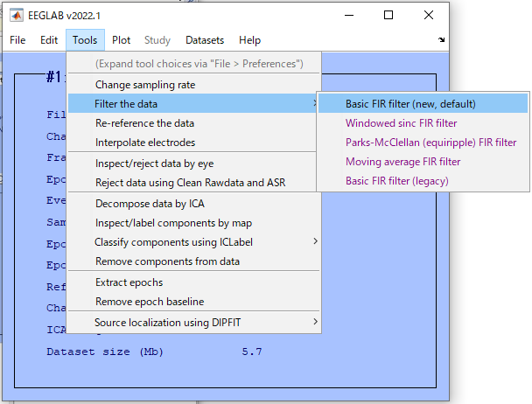The height and width of the screenshot is (404, 532).
Task: Select Source localization using DIPFIT
Action: [x=194, y=322]
